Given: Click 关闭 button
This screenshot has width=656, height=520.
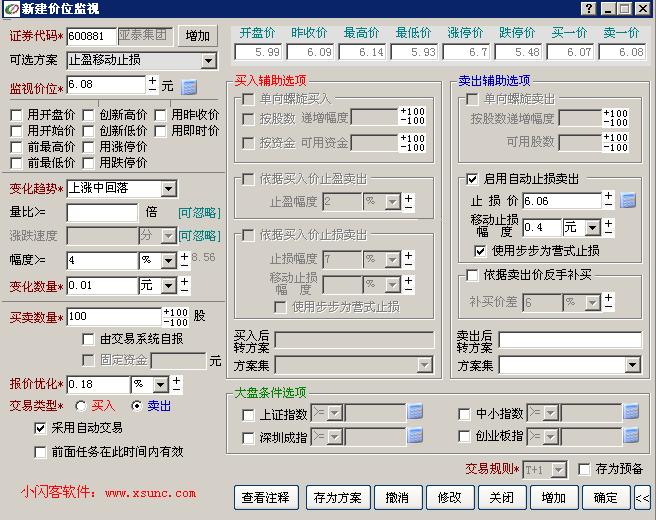Looking at the screenshot, I should tap(502, 497).
